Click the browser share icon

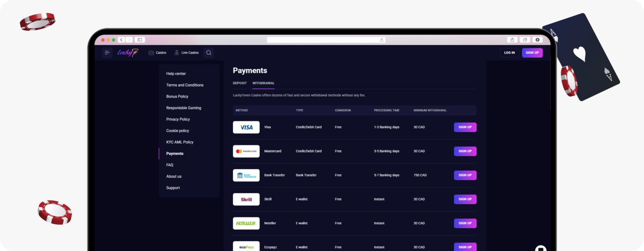tap(512, 40)
